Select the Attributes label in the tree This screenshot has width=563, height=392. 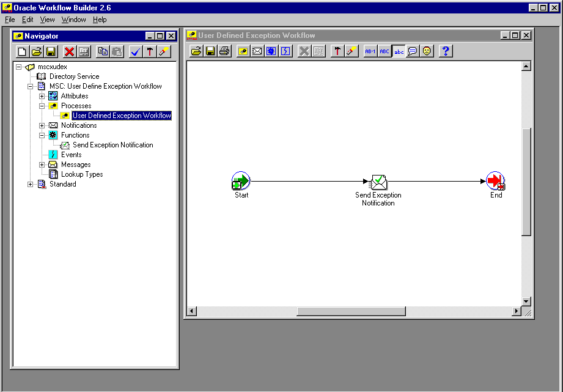tap(75, 96)
